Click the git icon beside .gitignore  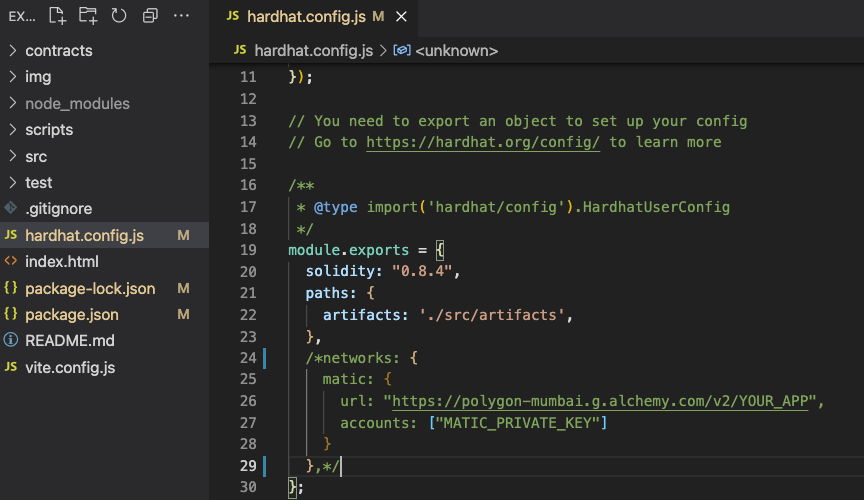click(10, 208)
